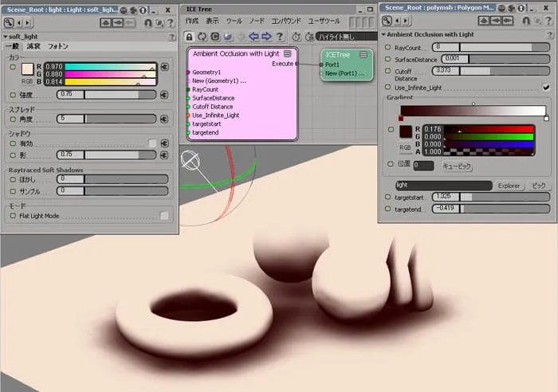Click the refresh icon in ICE Tree toolbar
This screenshot has height=392, width=558.
coord(202,37)
